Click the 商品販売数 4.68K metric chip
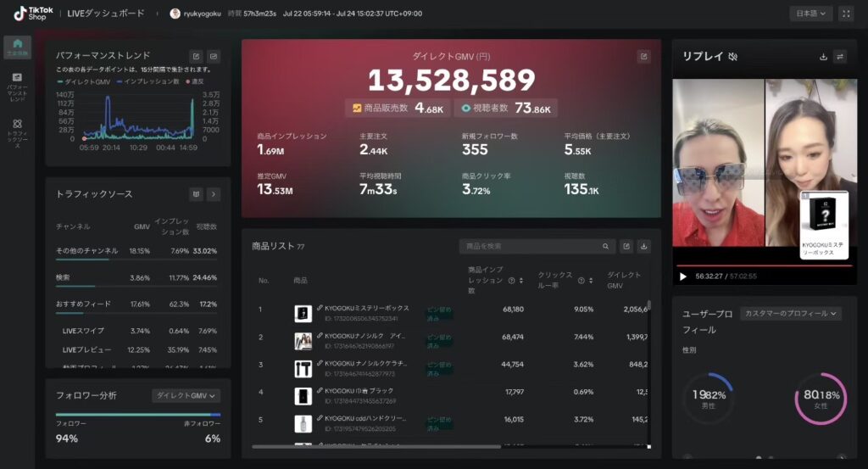This screenshot has height=469, width=868. point(398,108)
